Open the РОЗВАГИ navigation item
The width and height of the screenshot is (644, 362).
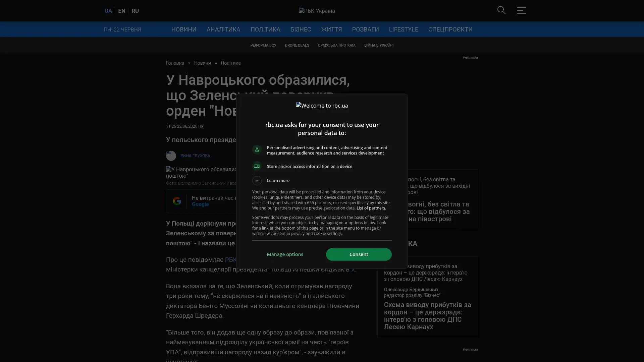pos(365,29)
